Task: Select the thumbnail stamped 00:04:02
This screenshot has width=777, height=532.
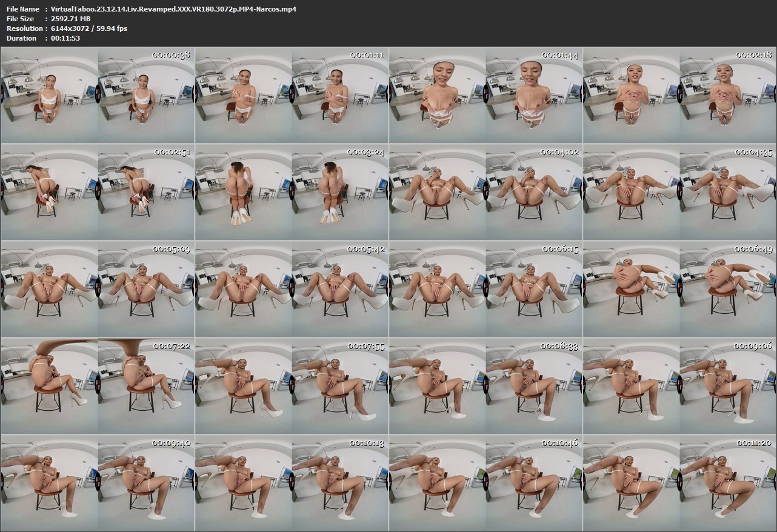Action: 485,192
